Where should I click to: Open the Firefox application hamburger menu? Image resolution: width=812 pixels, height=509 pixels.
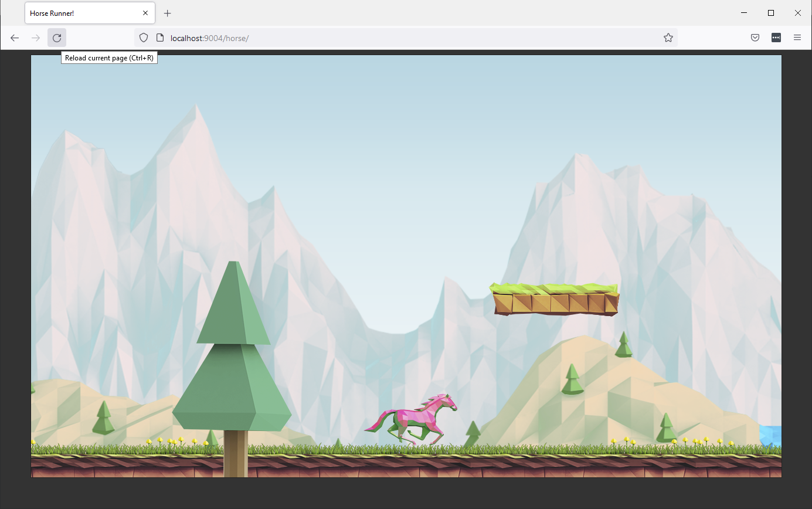point(797,38)
